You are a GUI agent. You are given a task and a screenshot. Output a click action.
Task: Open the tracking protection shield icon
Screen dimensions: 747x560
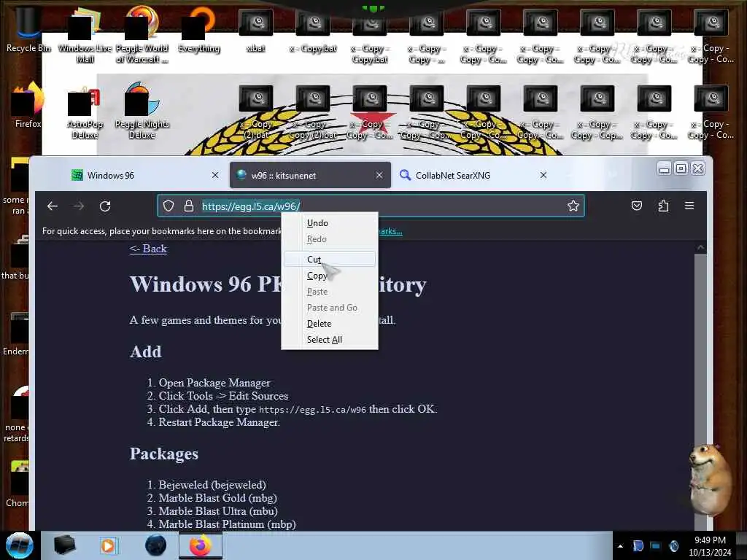(x=169, y=206)
